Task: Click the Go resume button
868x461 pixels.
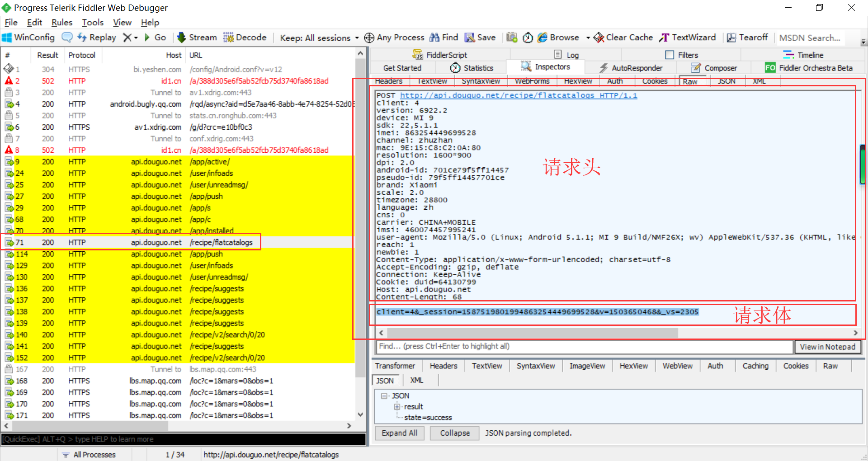Action: coord(155,38)
